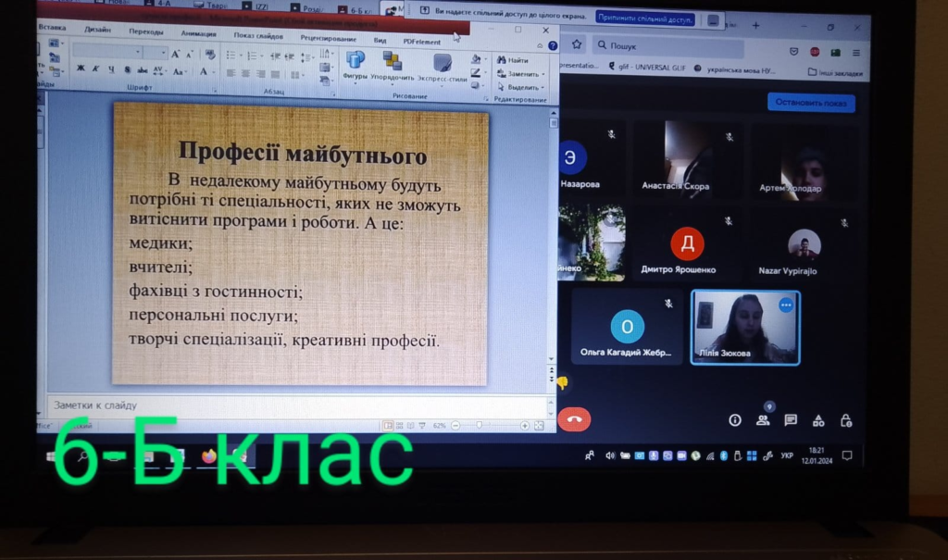948x560 pixels.
Task: Click Припинити спільний доступ button
Action: (645, 19)
